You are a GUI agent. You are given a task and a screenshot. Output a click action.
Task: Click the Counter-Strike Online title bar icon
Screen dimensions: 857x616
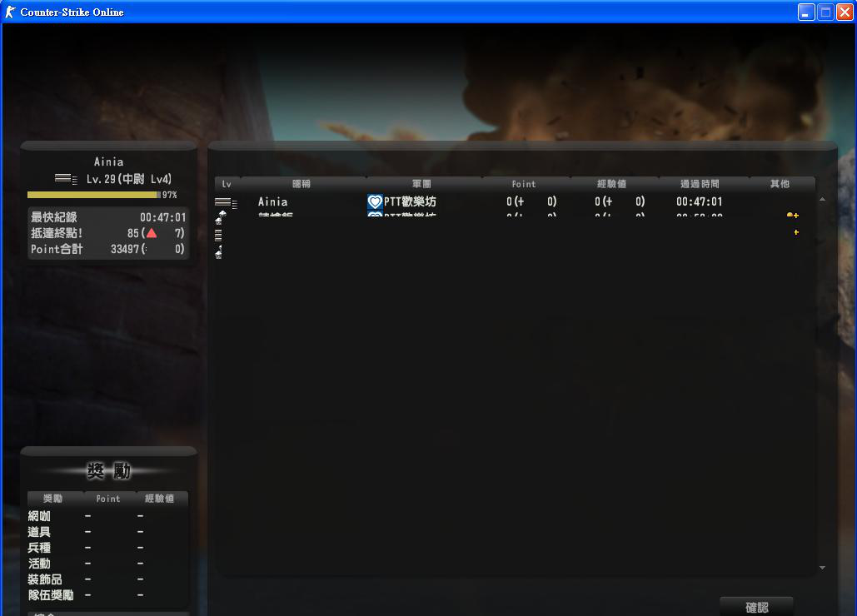tap(10, 12)
